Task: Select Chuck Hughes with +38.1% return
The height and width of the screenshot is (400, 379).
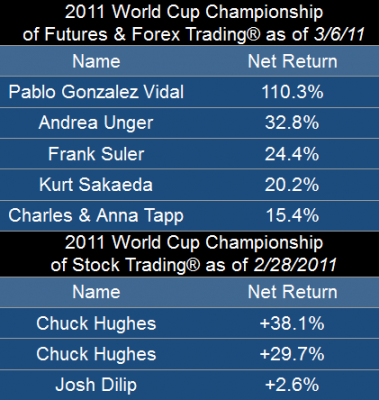Action: pyautogui.click(x=96, y=324)
